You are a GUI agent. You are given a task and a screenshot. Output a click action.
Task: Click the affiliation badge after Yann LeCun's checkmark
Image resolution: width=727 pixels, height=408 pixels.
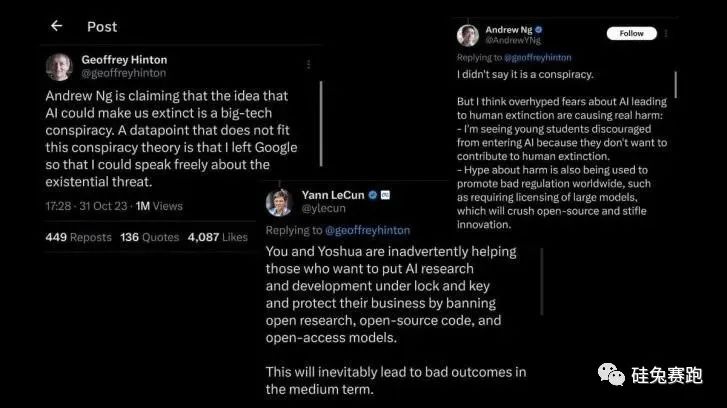[385, 194]
